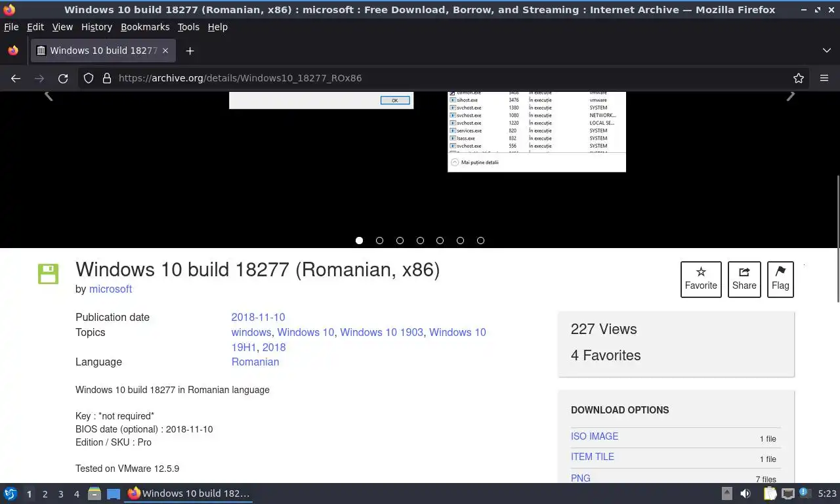Viewport: 840px width, 504px height.
Task: Open a new tab with plus button
Action: click(190, 51)
